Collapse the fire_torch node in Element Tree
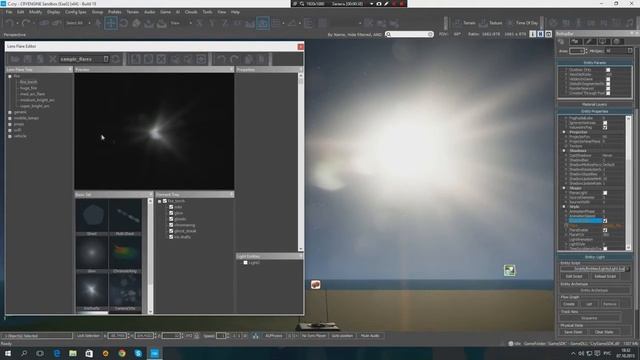The height and width of the screenshot is (360, 640). pos(160,201)
